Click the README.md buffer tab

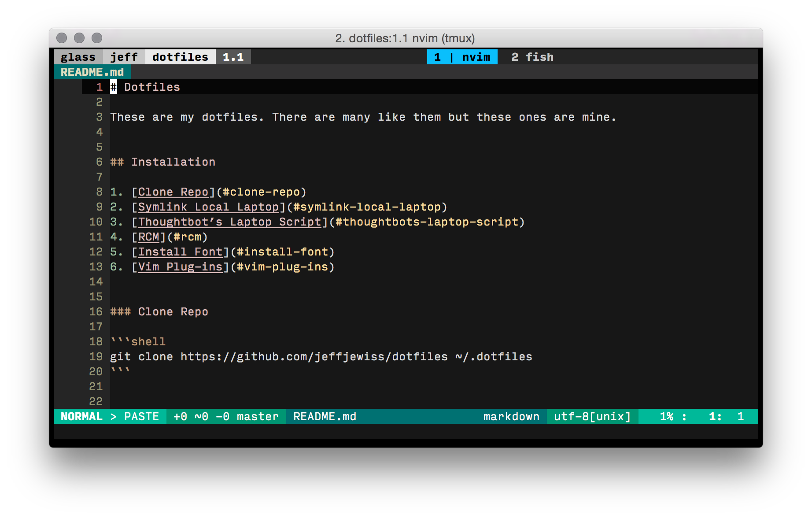tap(92, 72)
